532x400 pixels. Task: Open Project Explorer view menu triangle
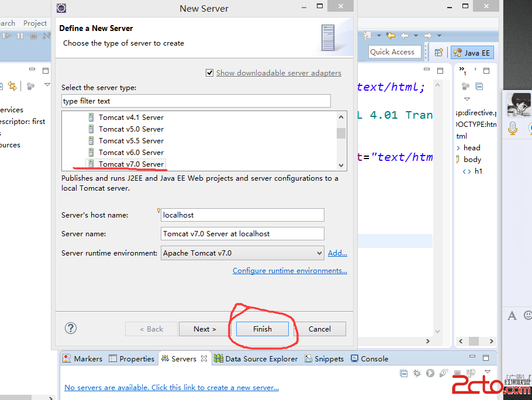[47, 84]
